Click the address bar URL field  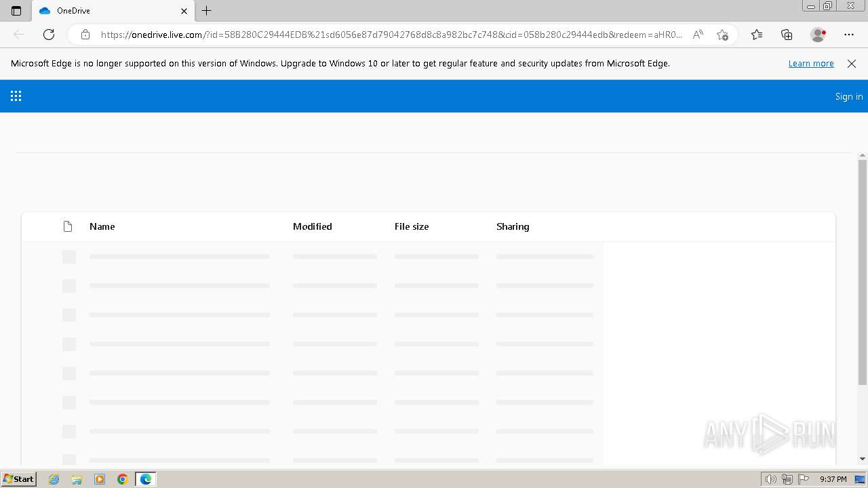[x=391, y=35]
